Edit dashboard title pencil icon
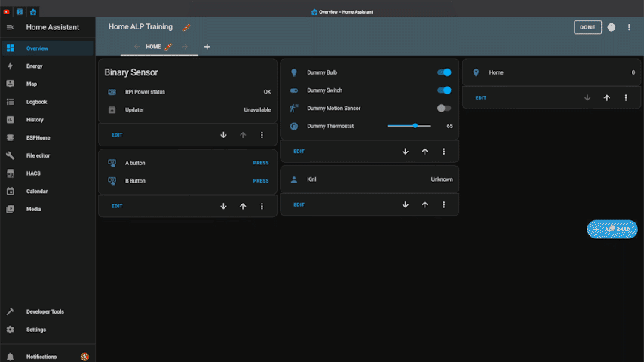This screenshot has height=362, width=644. 186,27
